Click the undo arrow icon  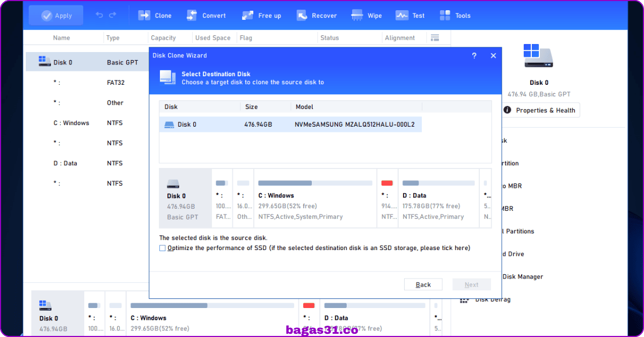coord(99,15)
